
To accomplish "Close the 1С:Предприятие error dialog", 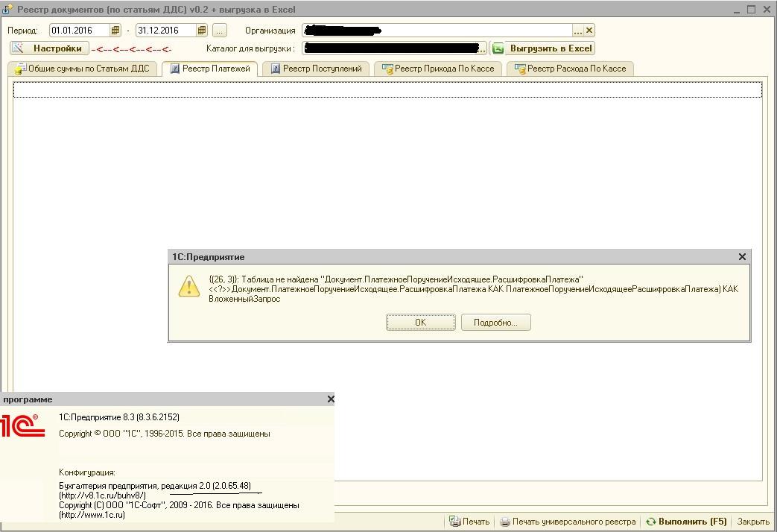I will (742, 257).
